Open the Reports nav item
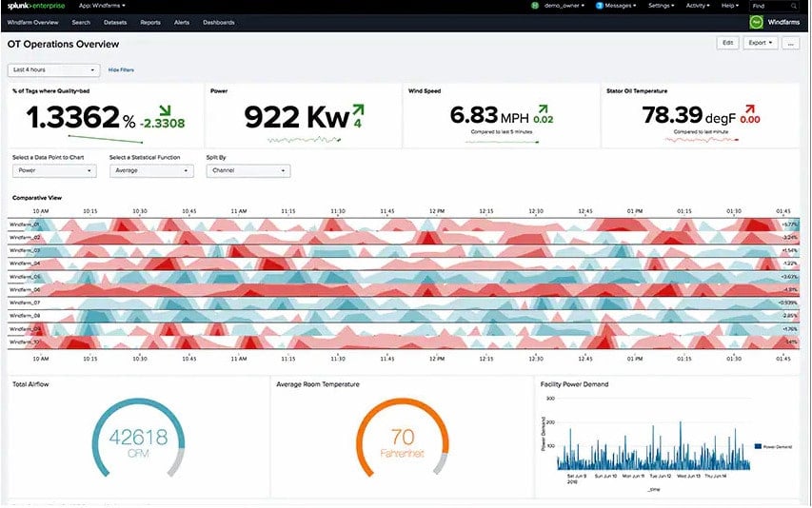 pos(150,23)
